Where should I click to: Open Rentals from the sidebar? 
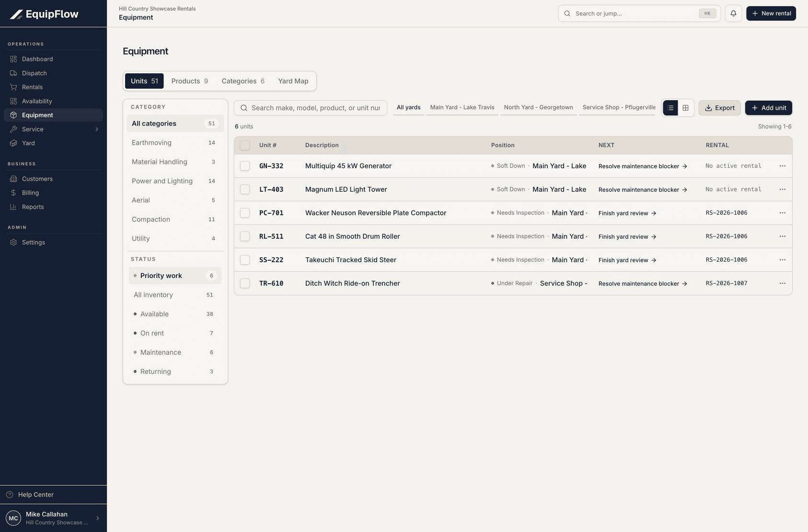[x=53, y=87]
